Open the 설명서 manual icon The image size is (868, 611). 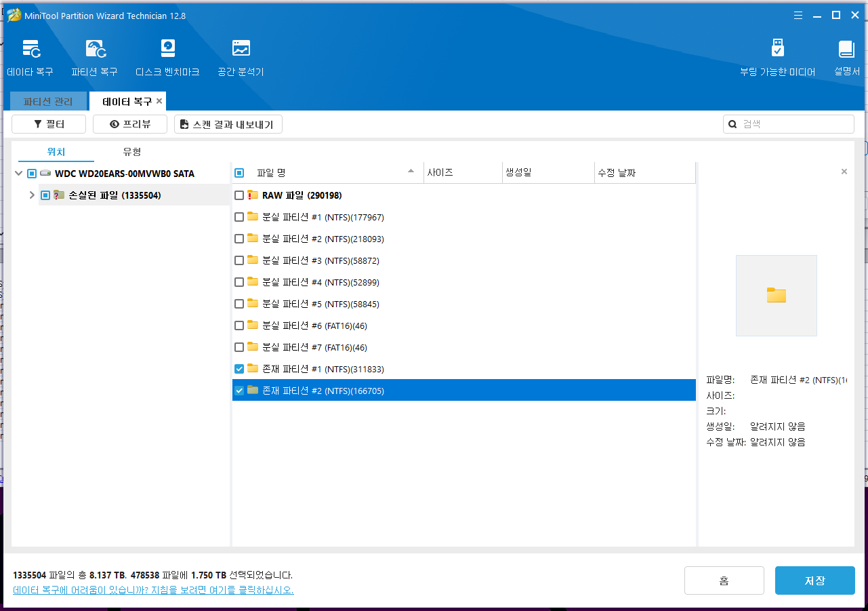coord(846,49)
